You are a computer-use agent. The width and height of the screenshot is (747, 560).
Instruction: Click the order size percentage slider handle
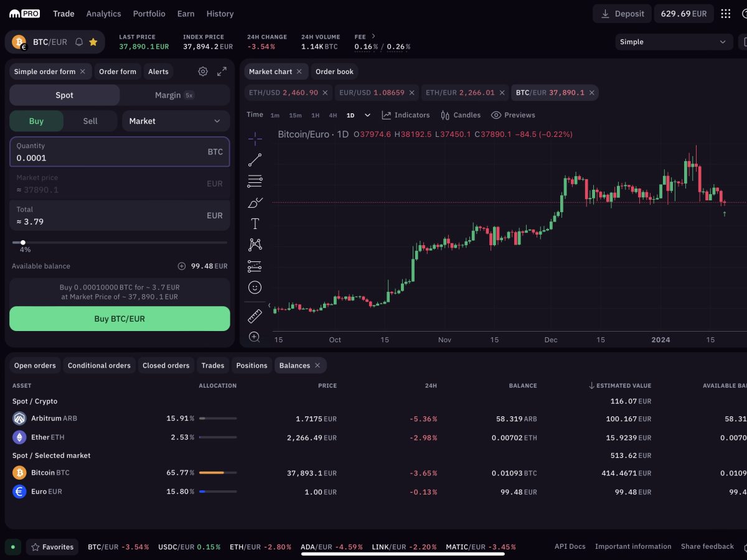coord(23,243)
